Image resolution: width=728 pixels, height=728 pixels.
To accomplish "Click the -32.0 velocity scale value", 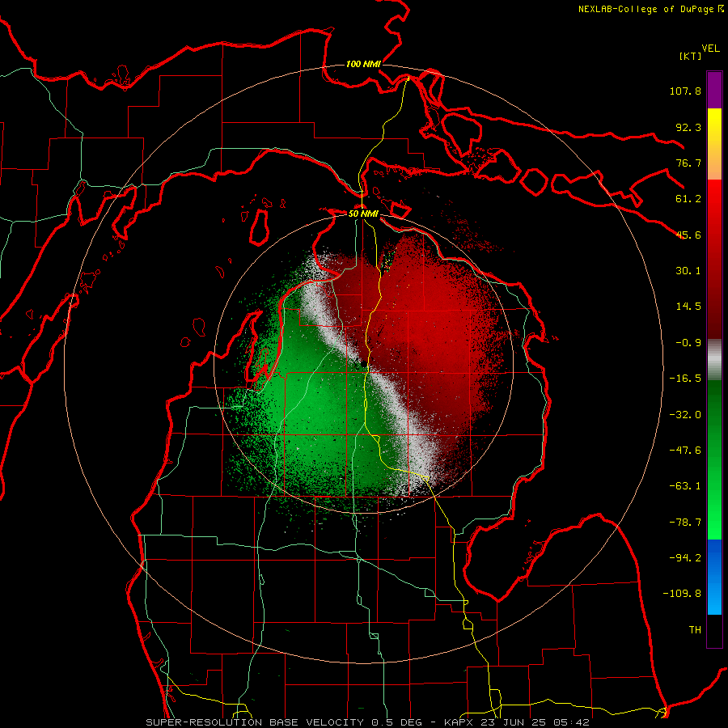I will point(685,415).
